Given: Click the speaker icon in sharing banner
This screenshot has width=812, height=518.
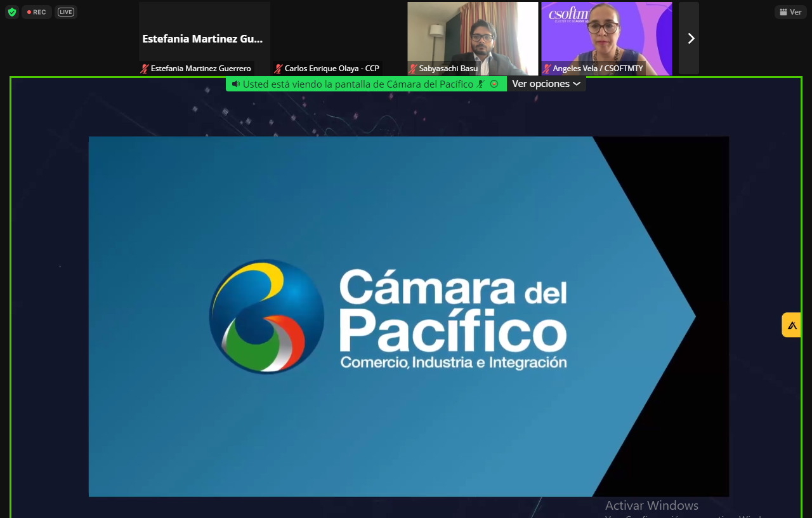Looking at the screenshot, I should point(235,84).
